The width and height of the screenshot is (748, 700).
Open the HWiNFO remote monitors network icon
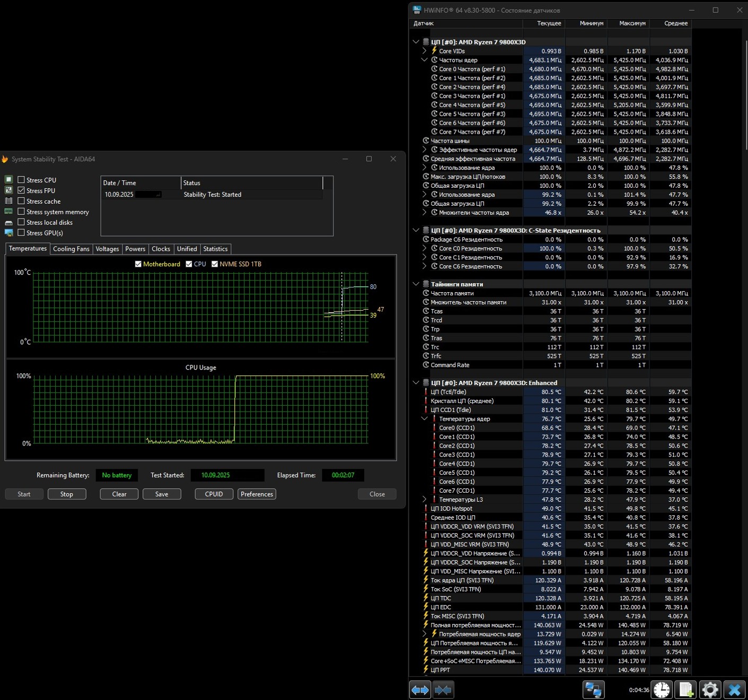pos(593,690)
